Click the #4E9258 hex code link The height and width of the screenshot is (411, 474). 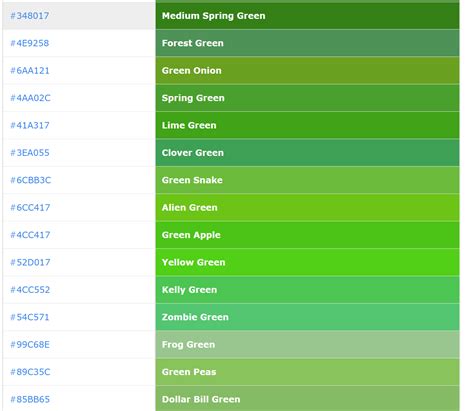(30, 43)
